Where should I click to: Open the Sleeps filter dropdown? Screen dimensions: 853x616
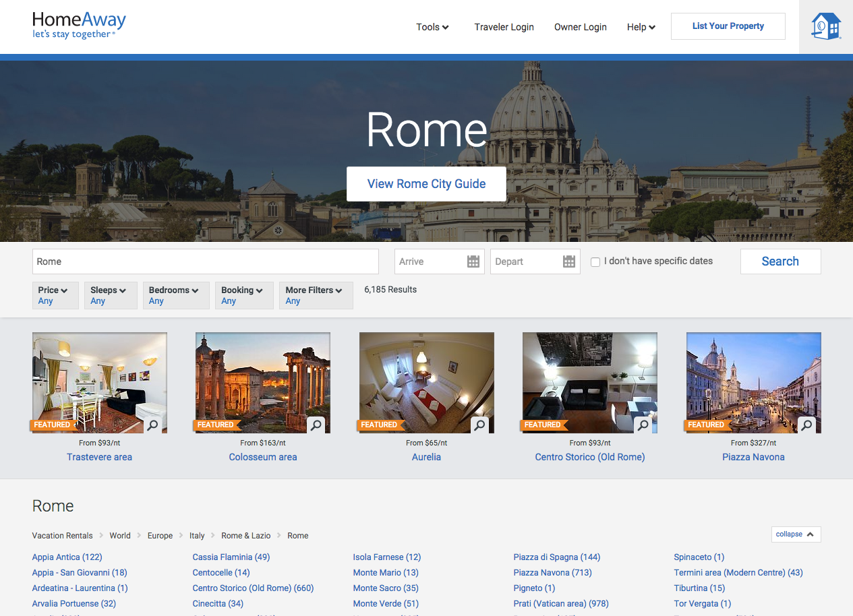coord(111,295)
